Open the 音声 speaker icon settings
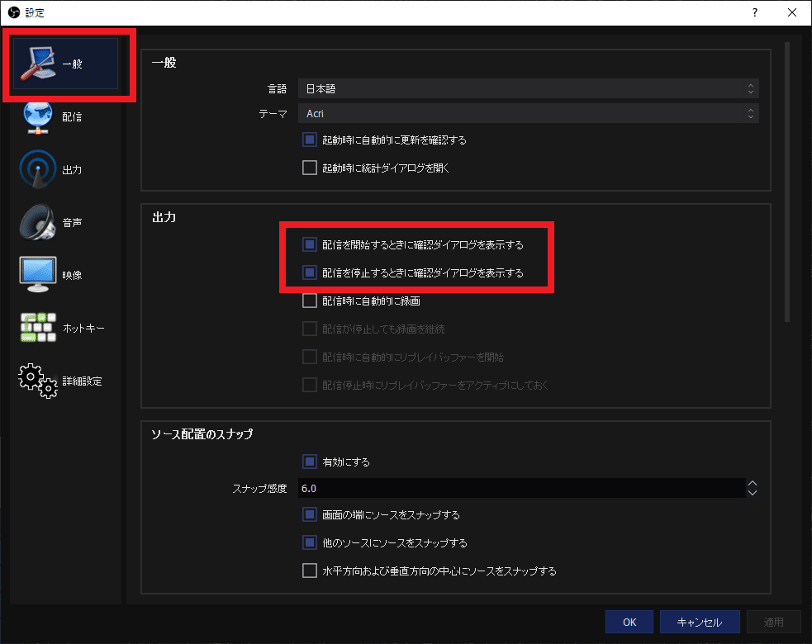The width and height of the screenshot is (812, 644). tap(38, 222)
